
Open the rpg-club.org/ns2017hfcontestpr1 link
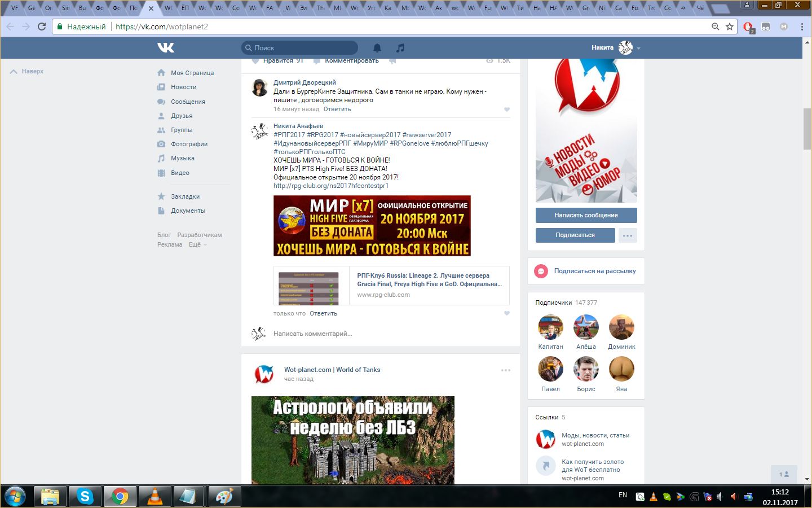331,186
